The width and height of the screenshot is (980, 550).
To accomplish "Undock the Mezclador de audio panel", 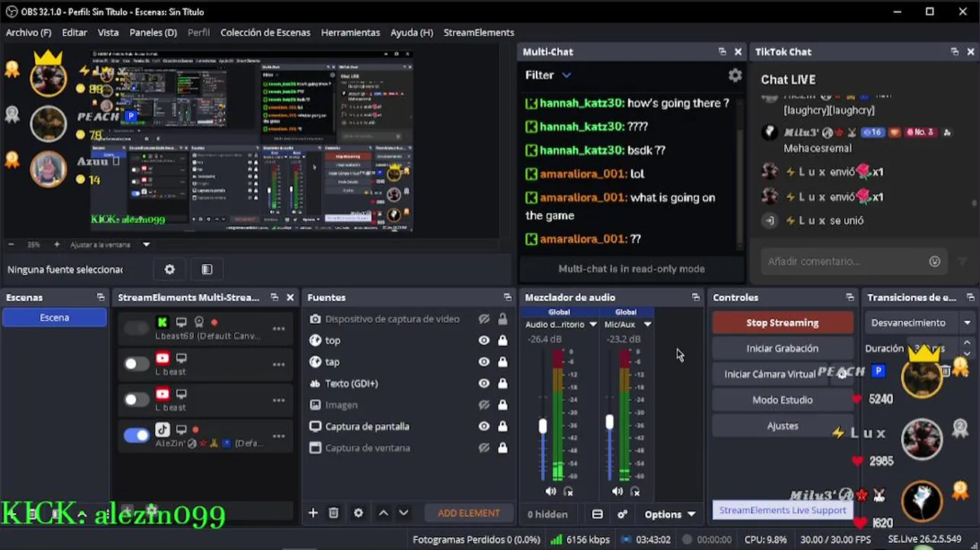I will [x=695, y=297].
